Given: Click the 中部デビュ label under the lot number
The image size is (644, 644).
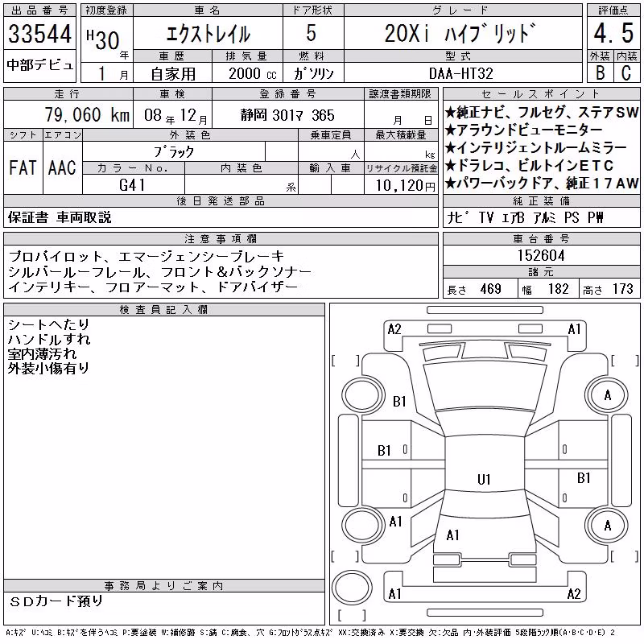Looking at the screenshot, I should point(39,65).
